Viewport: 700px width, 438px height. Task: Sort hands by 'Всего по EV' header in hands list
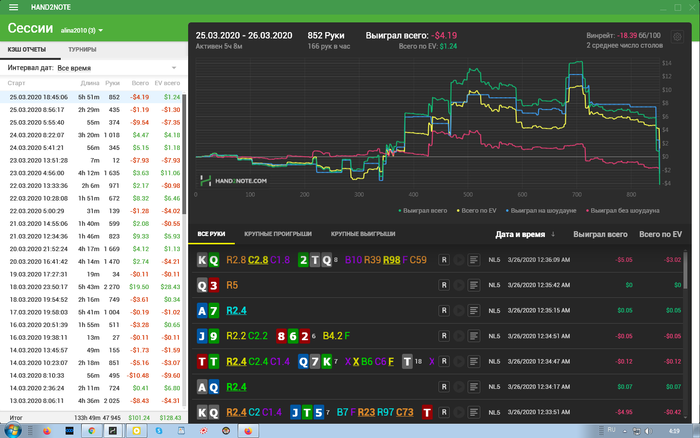click(660, 234)
